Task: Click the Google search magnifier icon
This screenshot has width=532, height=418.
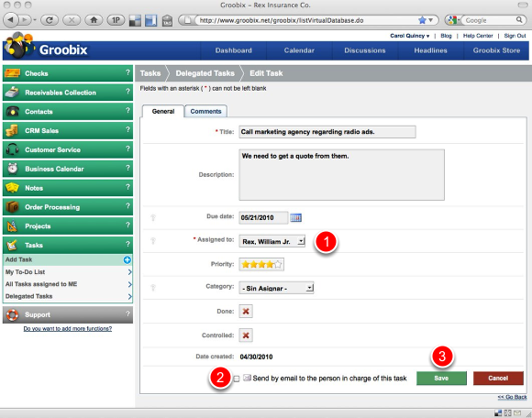Action: click(519, 20)
